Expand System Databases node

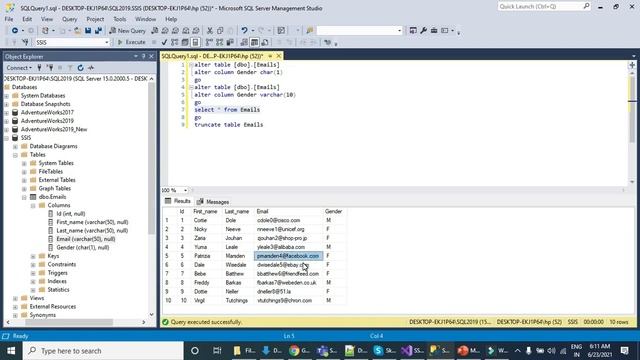pos(7,96)
